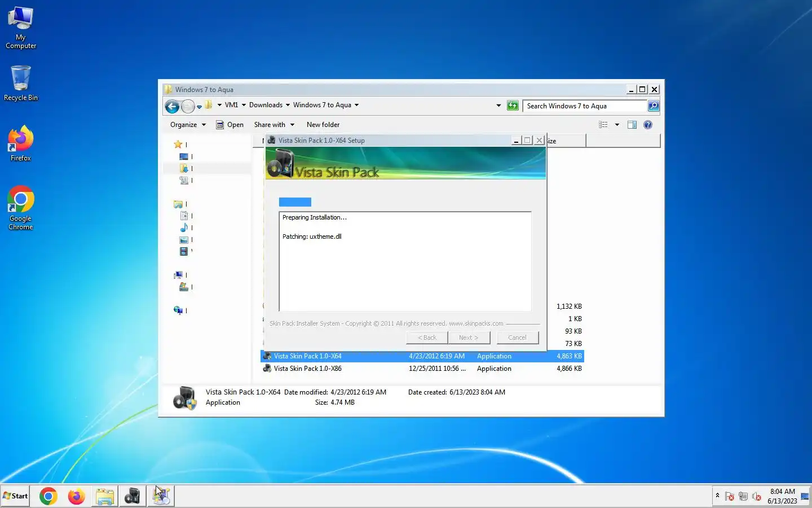Click the 93 KB size cell
The width and height of the screenshot is (812, 508).
(573, 331)
